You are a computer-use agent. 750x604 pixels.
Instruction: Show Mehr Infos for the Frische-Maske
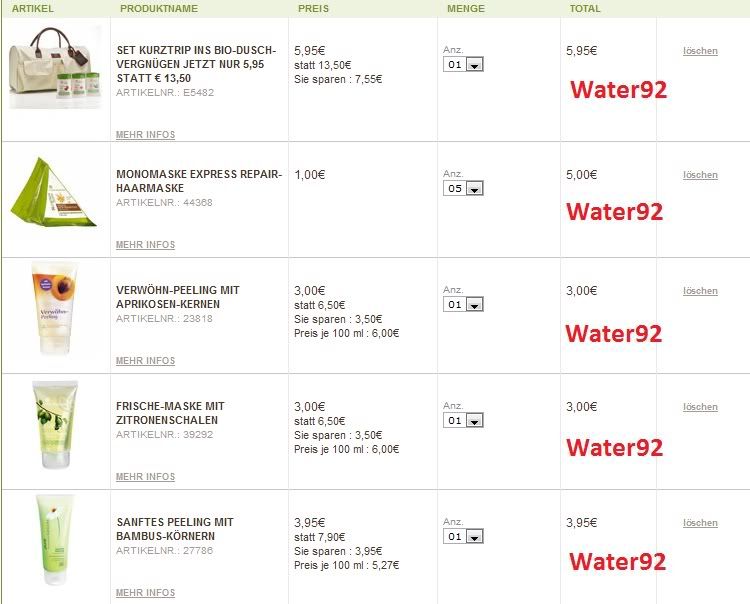145,477
